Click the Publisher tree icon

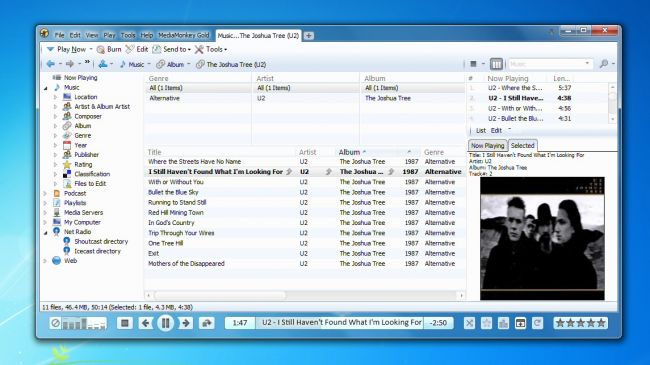click(x=67, y=154)
